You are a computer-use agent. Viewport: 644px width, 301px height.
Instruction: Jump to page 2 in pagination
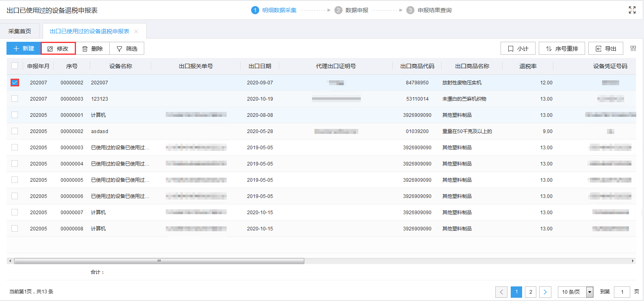pyautogui.click(x=531, y=292)
